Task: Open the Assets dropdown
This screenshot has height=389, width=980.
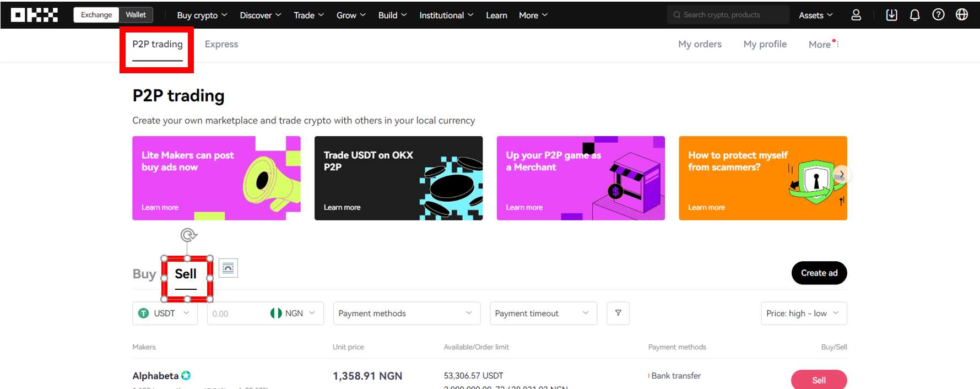Action: coord(816,15)
